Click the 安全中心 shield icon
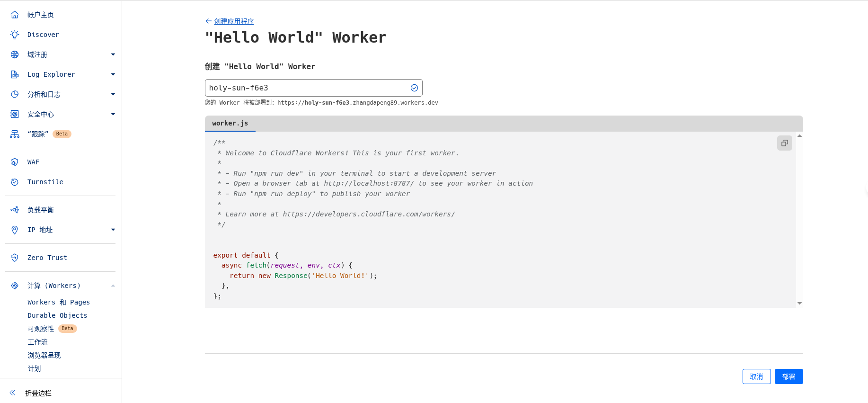868x403 pixels. (x=15, y=114)
